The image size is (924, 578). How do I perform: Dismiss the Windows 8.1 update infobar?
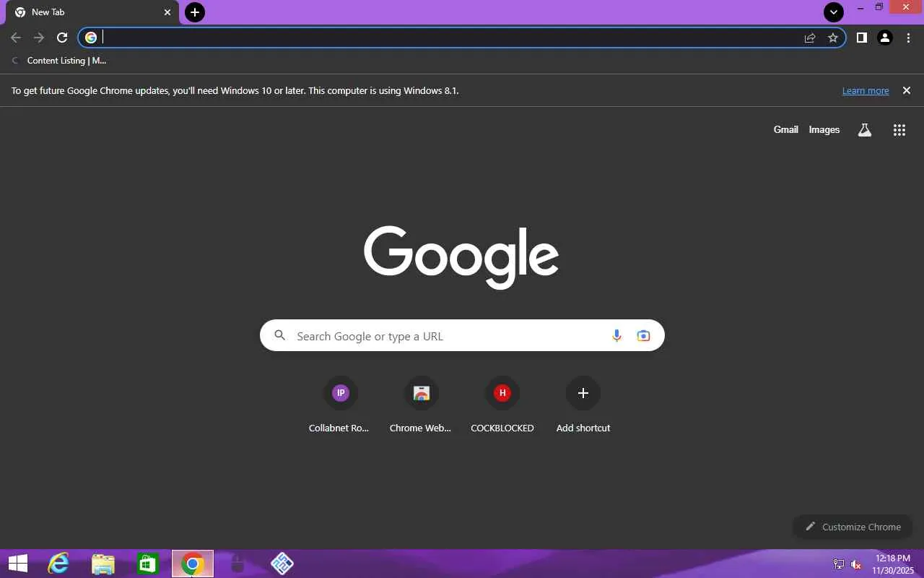tap(907, 90)
